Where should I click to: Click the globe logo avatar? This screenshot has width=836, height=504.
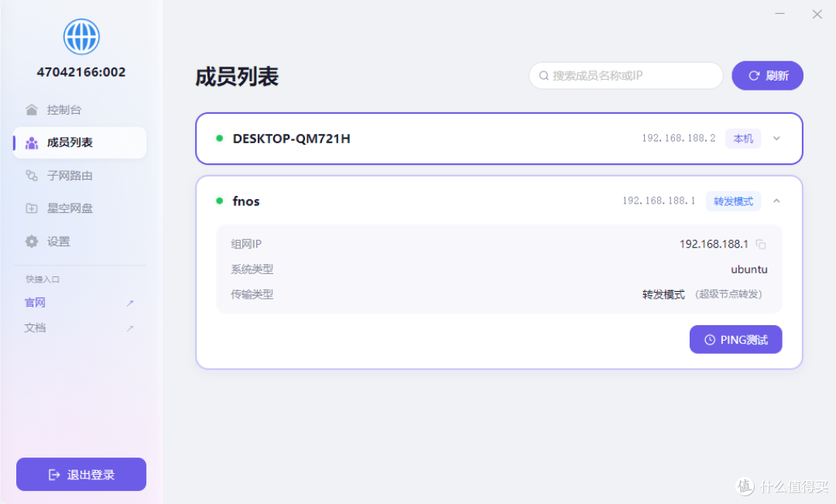[81, 37]
